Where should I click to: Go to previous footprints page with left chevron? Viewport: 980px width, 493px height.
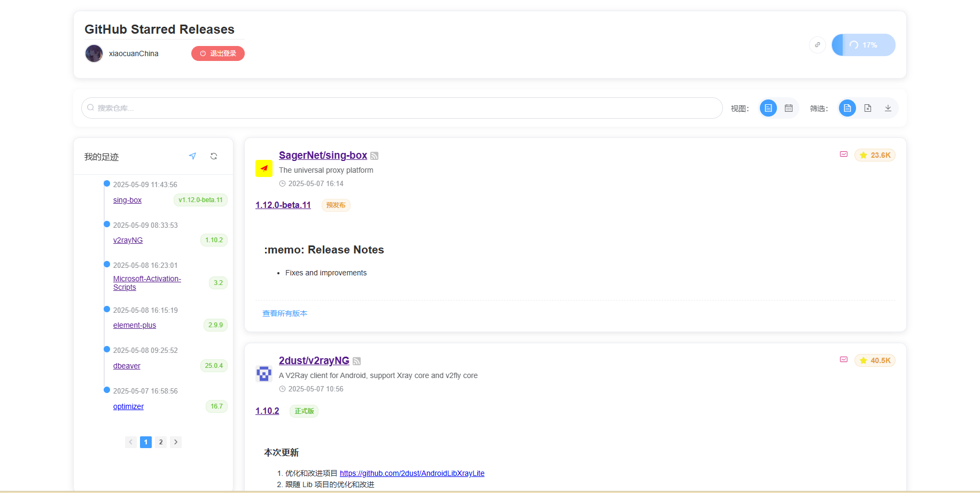point(130,442)
